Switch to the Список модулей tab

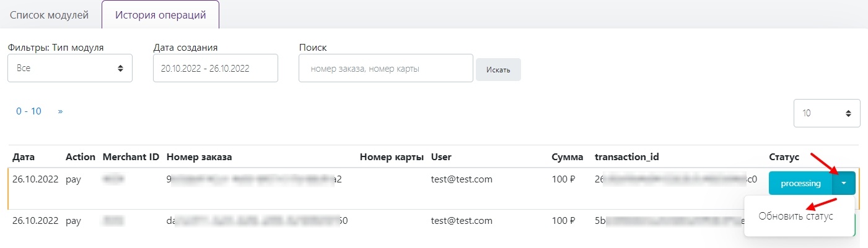[x=50, y=15]
